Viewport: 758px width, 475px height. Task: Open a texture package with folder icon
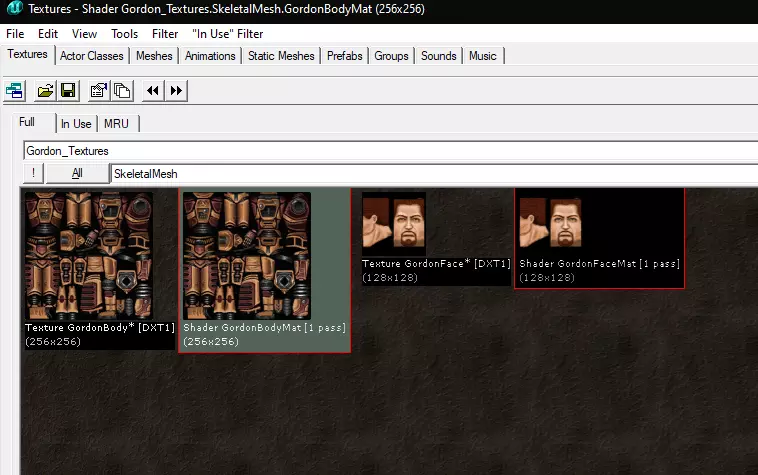(45, 90)
